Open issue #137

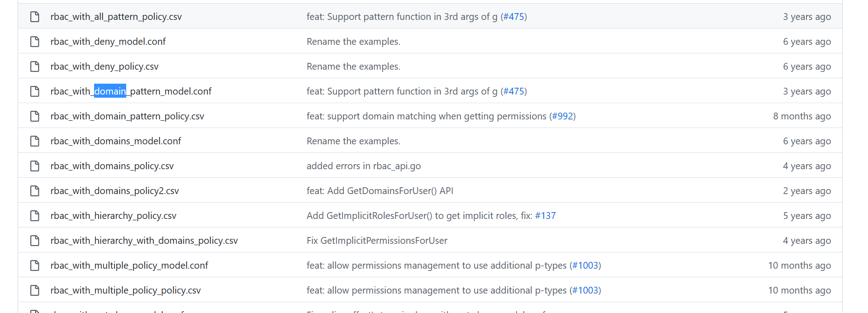click(x=545, y=215)
